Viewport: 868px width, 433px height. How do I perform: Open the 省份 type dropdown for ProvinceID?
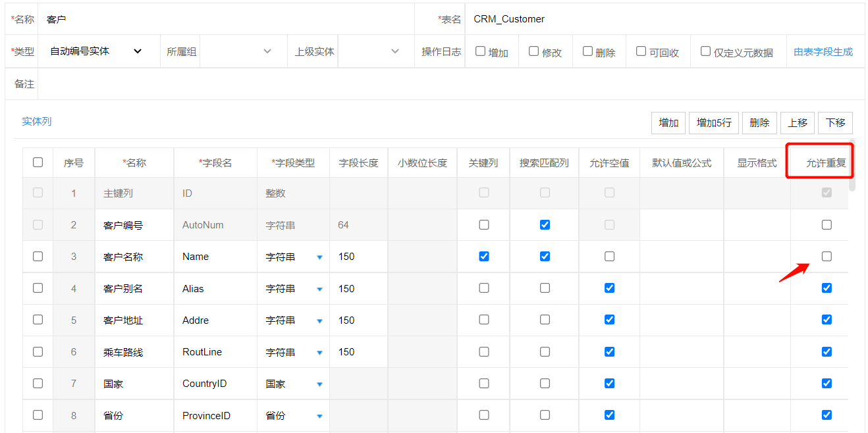coord(319,415)
